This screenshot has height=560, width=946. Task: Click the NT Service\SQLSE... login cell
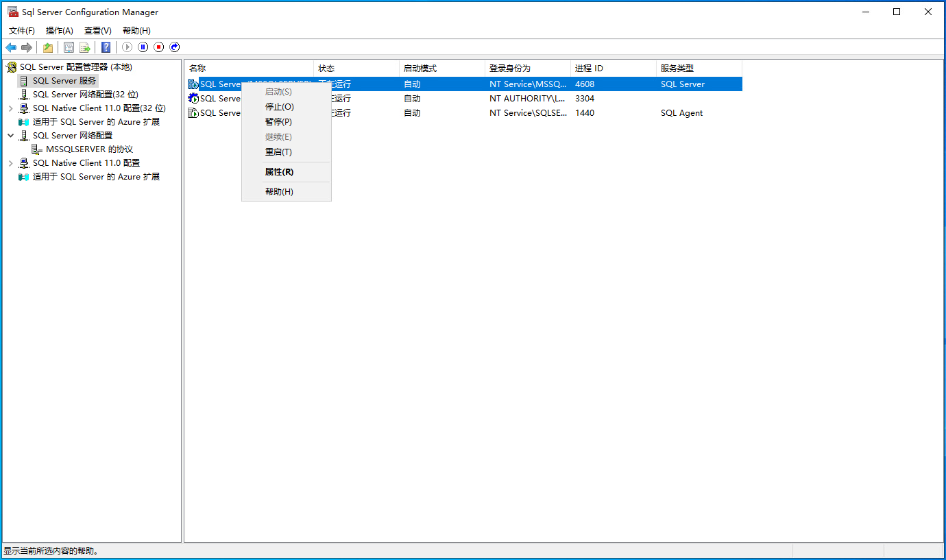[528, 113]
